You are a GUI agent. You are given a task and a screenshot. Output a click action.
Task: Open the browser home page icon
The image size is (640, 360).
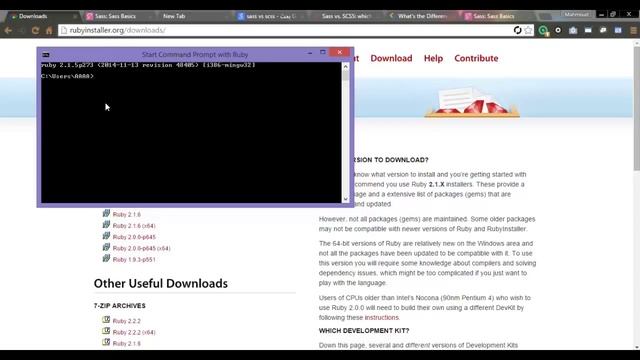[49, 30]
